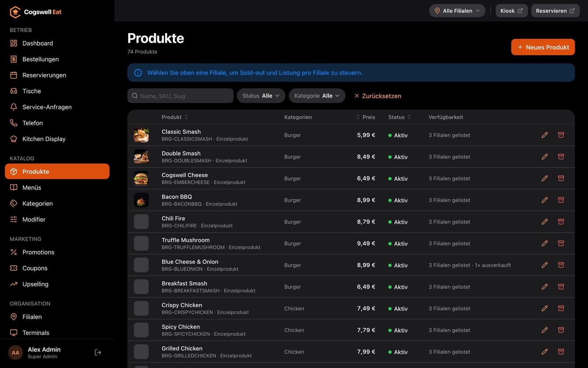Open the Kategorie Alle filter dropdown
The image size is (588, 368).
317,96
